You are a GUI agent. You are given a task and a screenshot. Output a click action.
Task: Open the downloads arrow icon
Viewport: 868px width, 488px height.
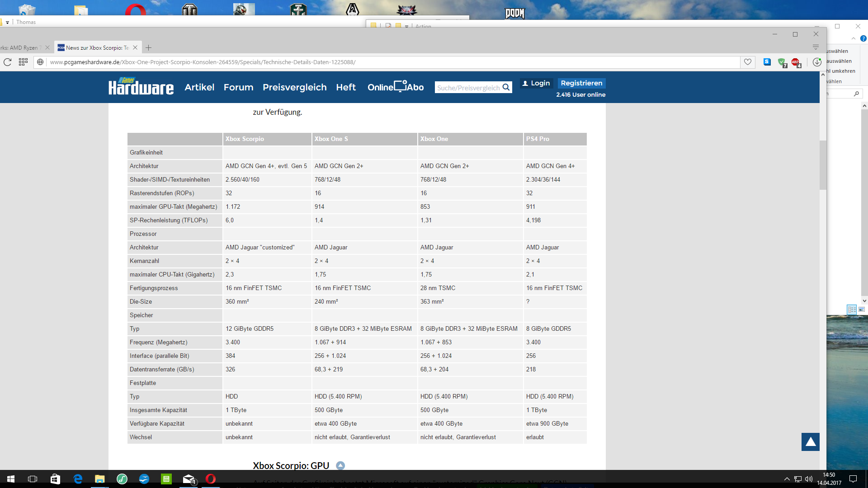tap(816, 62)
